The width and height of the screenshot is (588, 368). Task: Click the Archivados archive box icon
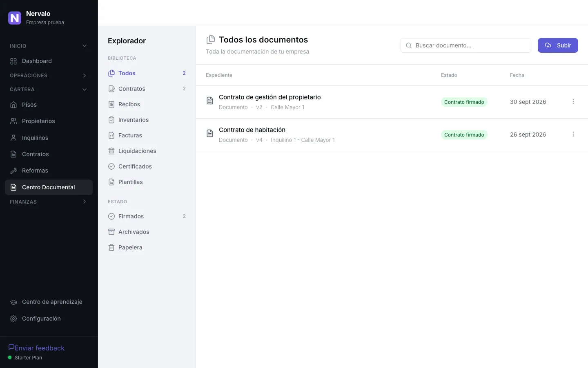click(x=111, y=232)
